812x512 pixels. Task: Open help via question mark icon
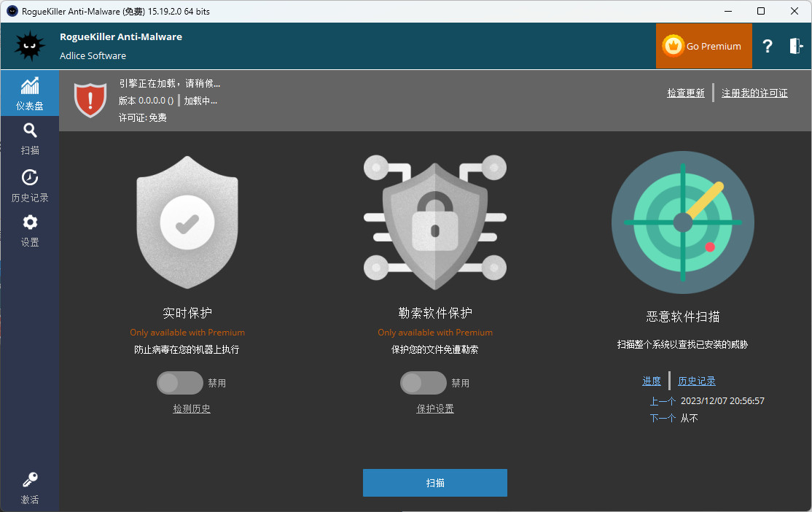tap(768, 46)
